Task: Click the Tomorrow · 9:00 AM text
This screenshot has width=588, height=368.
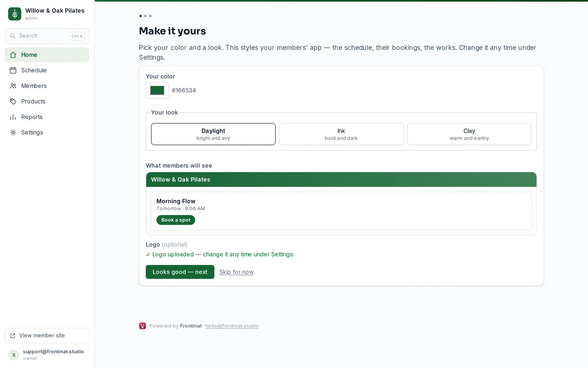Action: click(181, 209)
